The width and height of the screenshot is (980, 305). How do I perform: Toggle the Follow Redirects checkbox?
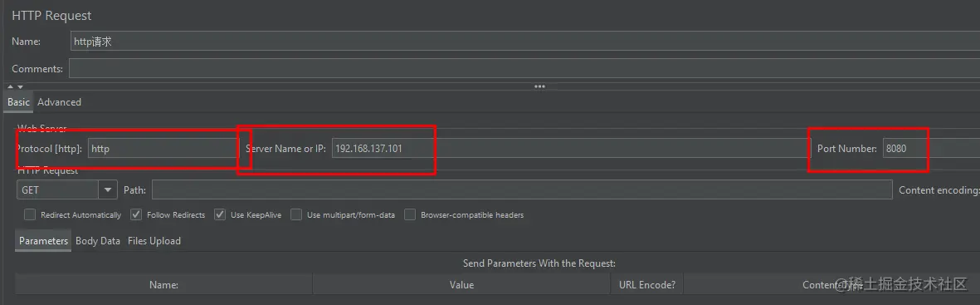point(135,214)
